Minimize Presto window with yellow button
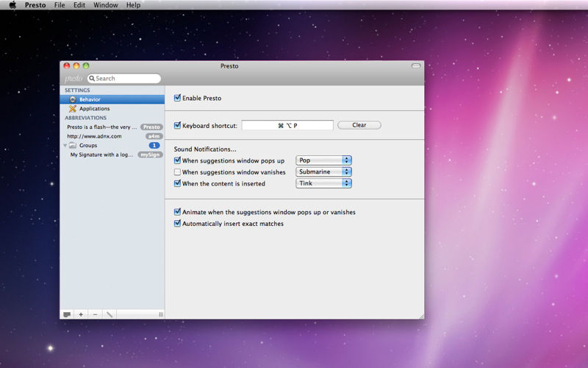Image resolution: width=588 pixels, height=368 pixels. pyautogui.click(x=76, y=66)
